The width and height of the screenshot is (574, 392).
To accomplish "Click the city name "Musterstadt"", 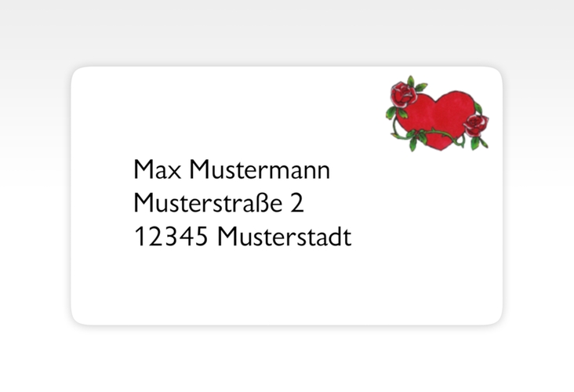I will [285, 237].
